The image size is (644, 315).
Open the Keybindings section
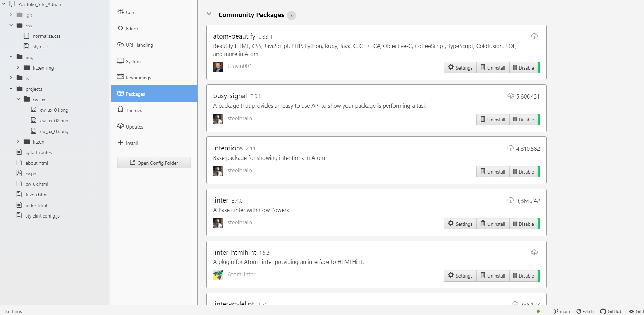(154, 78)
